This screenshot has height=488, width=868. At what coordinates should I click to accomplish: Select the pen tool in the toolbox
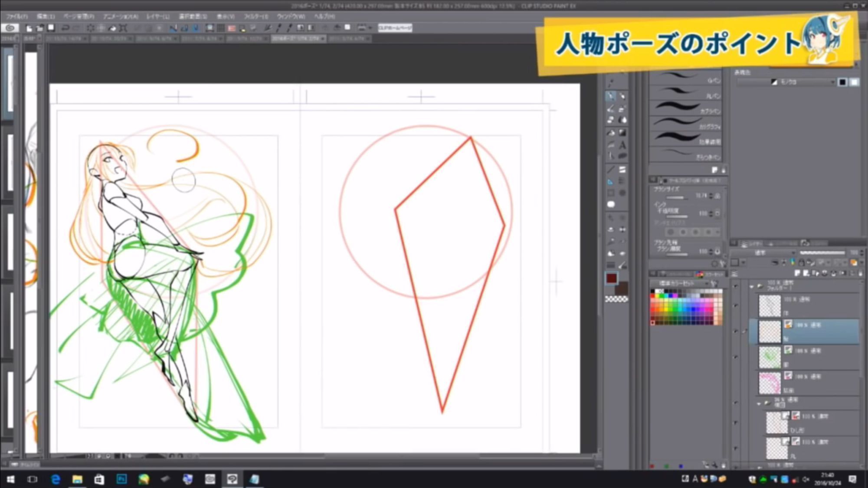point(611,96)
